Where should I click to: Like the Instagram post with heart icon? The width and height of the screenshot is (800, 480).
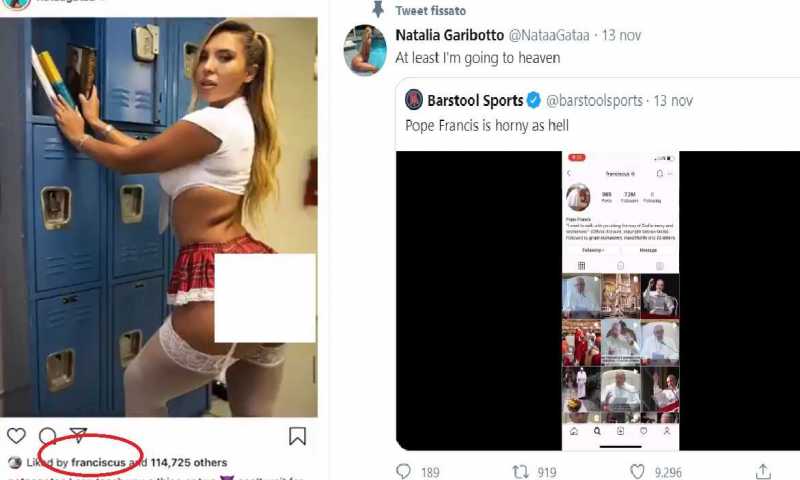(16, 436)
